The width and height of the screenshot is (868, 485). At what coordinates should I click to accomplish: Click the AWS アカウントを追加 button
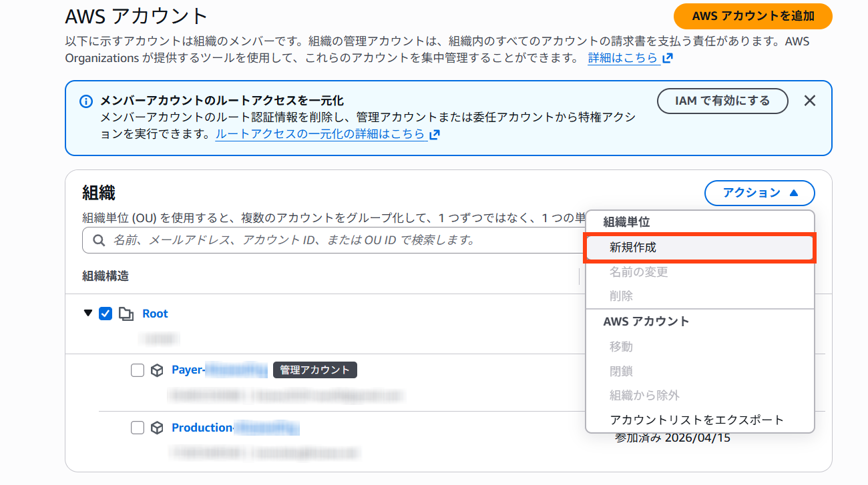point(752,16)
